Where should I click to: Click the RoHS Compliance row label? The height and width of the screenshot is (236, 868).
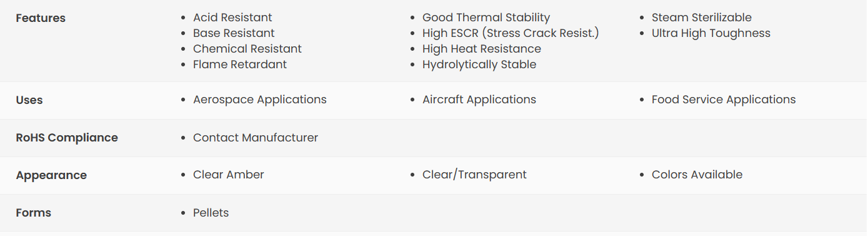pyautogui.click(x=67, y=138)
